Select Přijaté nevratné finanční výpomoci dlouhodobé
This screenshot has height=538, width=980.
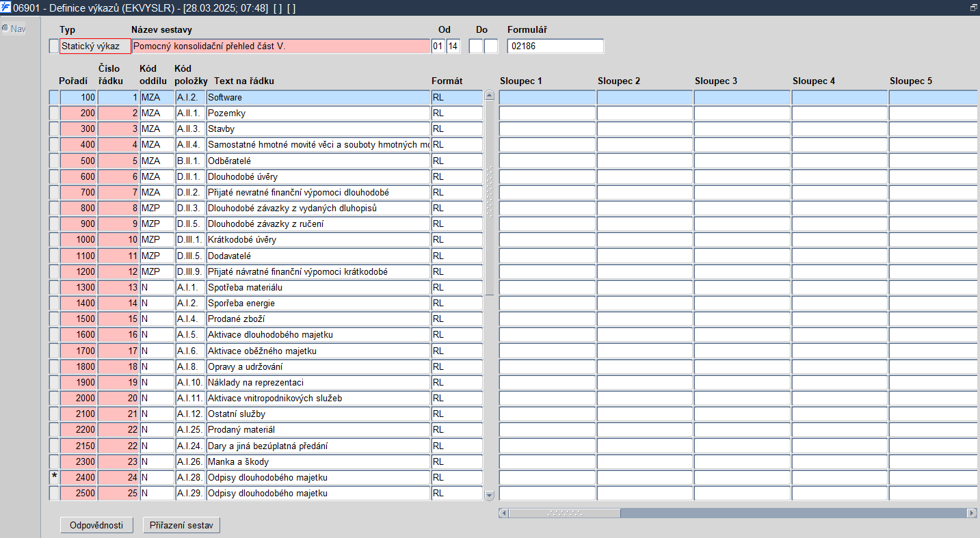319,192
